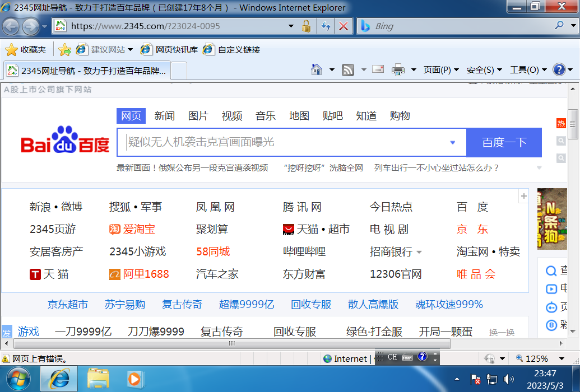Click the security lock icon in address bar
This screenshot has width=580, height=392.
pos(307,26)
